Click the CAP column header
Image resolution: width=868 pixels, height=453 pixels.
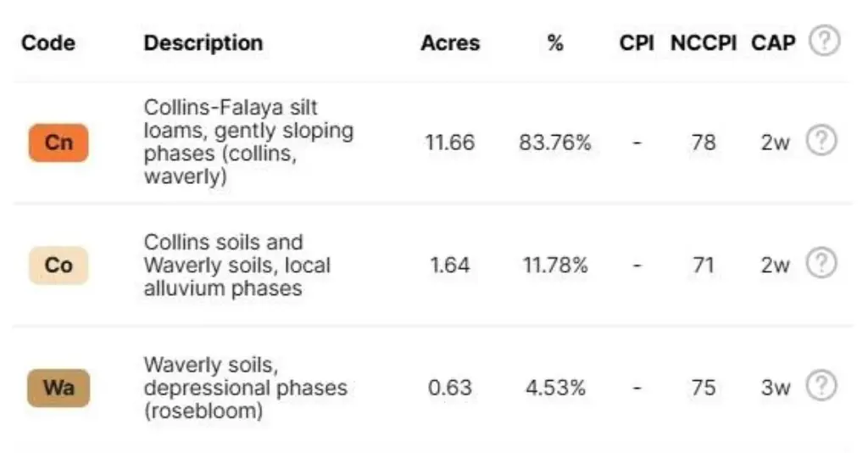pos(773,42)
